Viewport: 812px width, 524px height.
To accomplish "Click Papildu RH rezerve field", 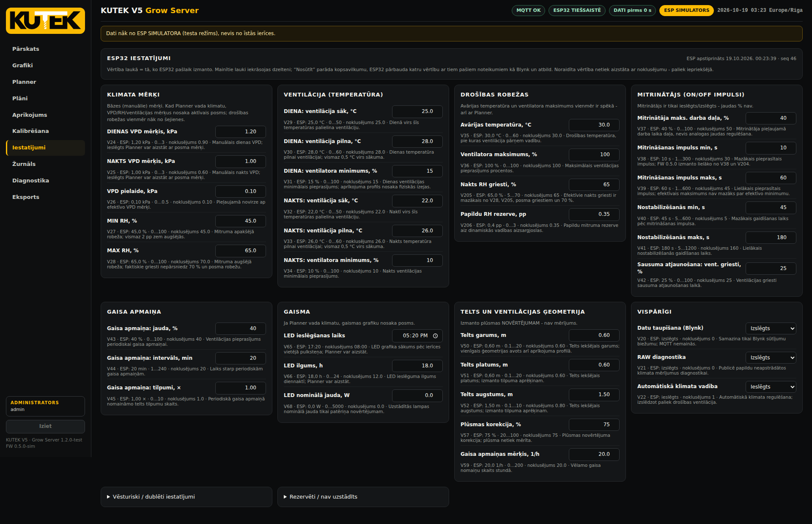I will coord(594,214).
